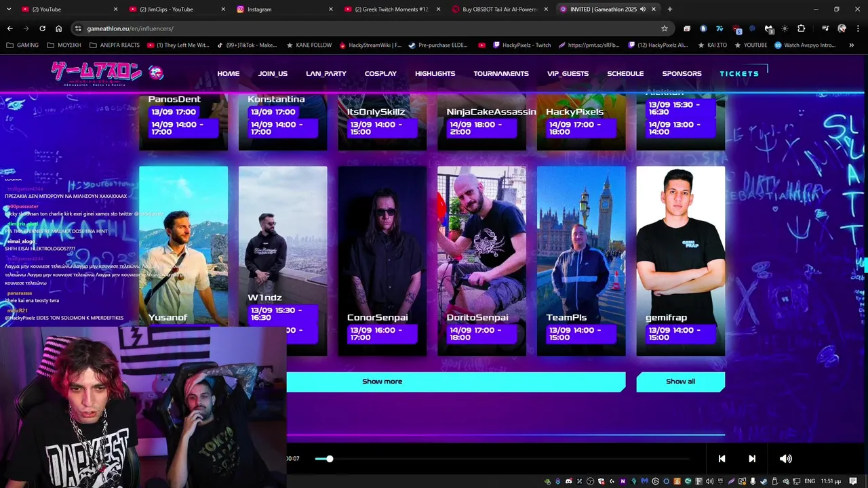Click the Gameathlon logo
The height and width of the screenshot is (488, 868).
[x=106, y=72]
